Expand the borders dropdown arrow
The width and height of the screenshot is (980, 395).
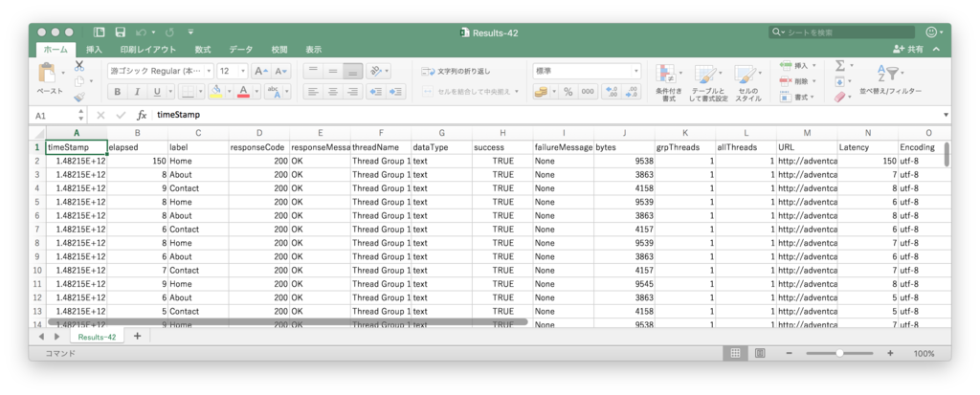point(201,92)
